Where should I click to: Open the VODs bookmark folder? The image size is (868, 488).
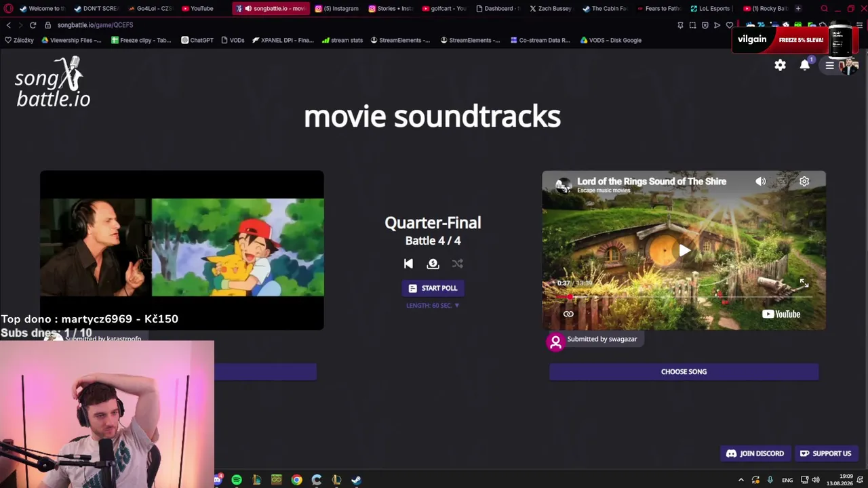click(x=233, y=40)
